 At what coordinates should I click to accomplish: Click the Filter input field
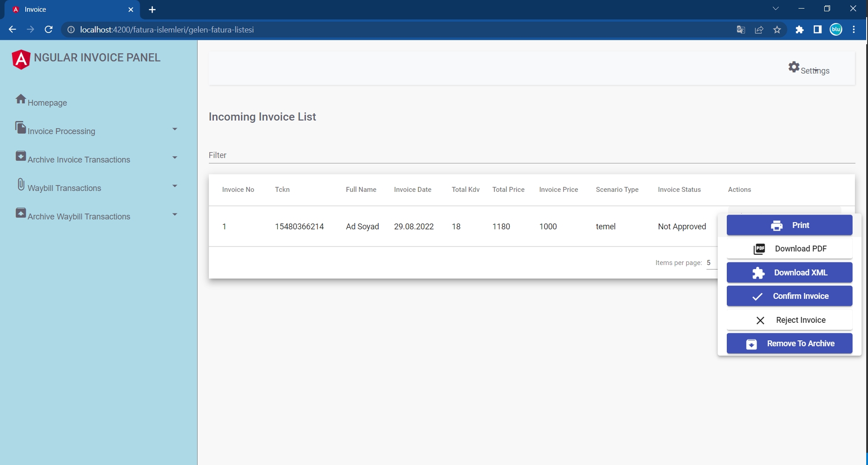point(532,155)
